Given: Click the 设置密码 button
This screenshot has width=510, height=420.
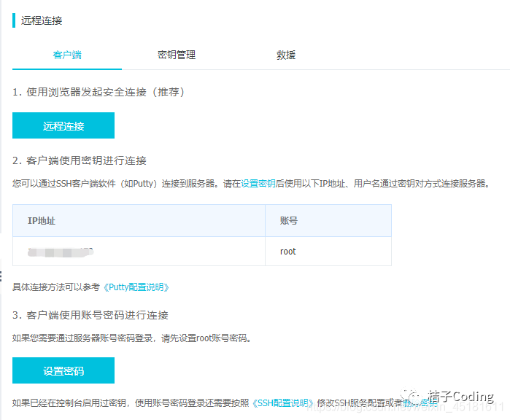Looking at the screenshot, I should 63,370.
